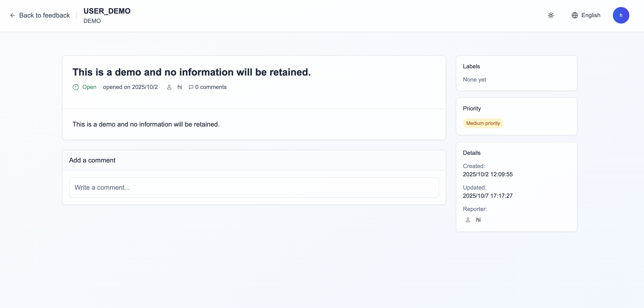Click the author person icon
Screen dimensions: 644x308
click(x=169, y=87)
